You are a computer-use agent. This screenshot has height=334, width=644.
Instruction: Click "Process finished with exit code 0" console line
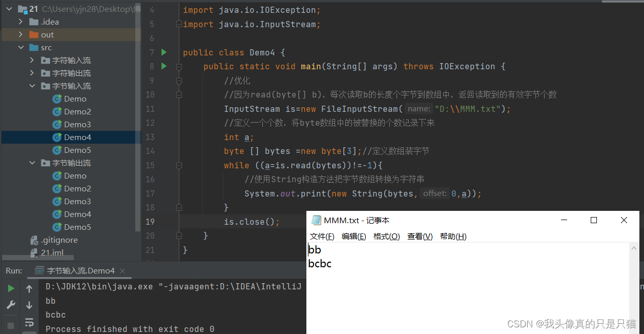pos(130,329)
